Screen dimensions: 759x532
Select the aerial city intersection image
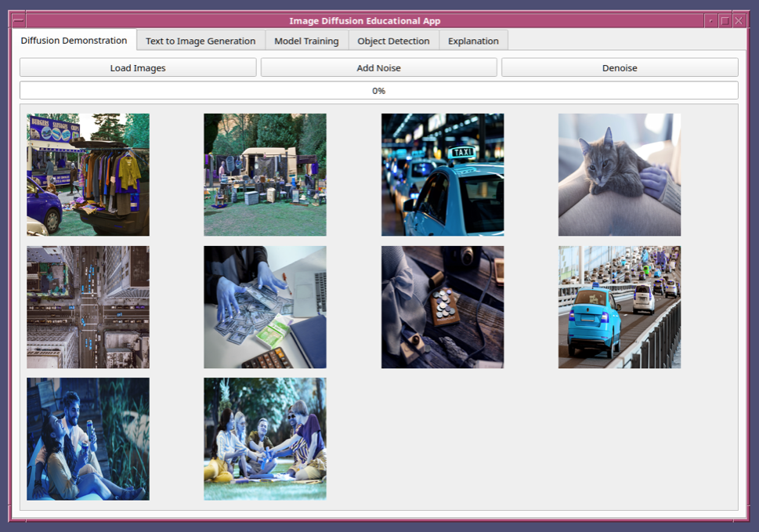click(x=88, y=307)
